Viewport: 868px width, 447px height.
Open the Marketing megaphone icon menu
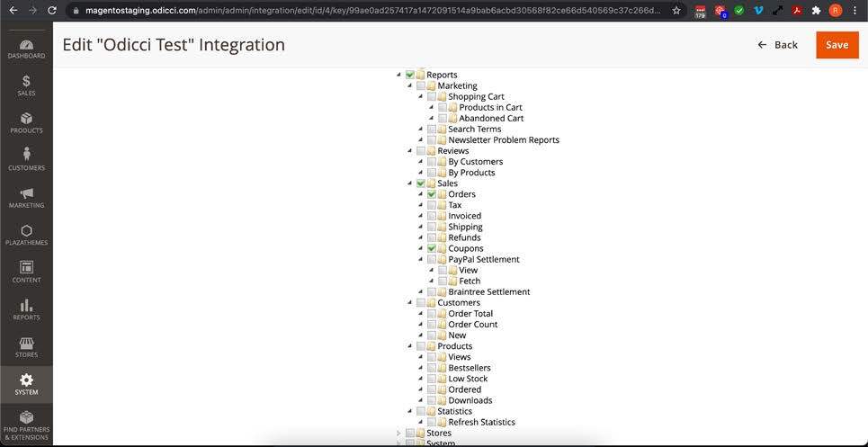pyautogui.click(x=26, y=198)
